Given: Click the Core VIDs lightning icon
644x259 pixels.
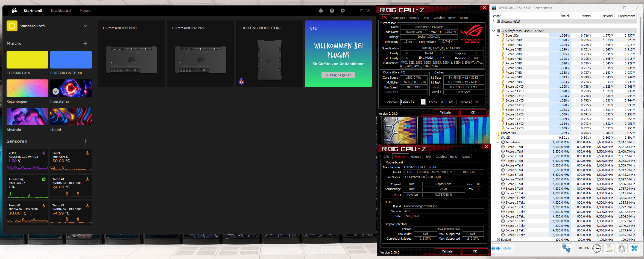Looking at the screenshot, I should coord(503,35).
